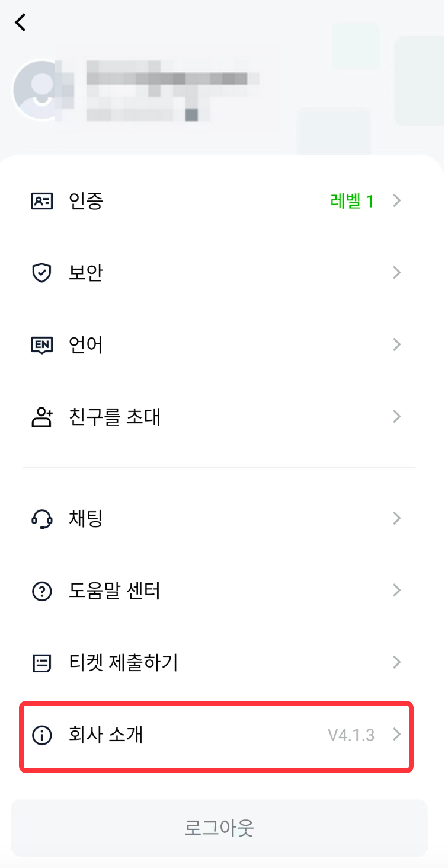Expand the 보안 row chevron
This screenshot has width=448, height=868.
point(397,273)
